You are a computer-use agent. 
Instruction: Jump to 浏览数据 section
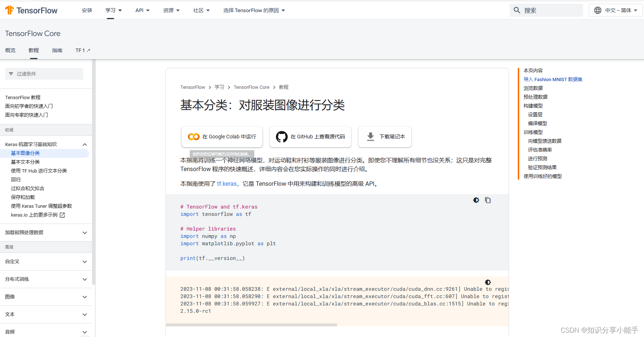533,88
